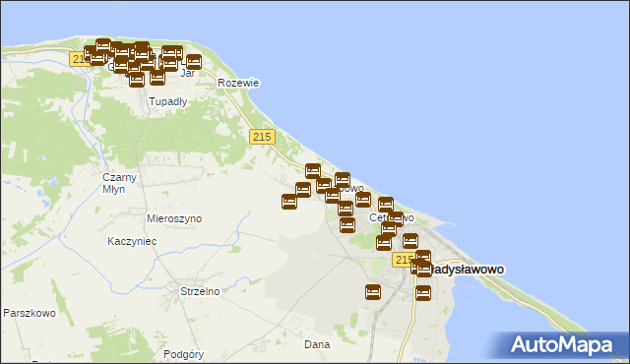Click the Czarny Młyn place label
Screen dimensions: 630x364
[x=119, y=183]
